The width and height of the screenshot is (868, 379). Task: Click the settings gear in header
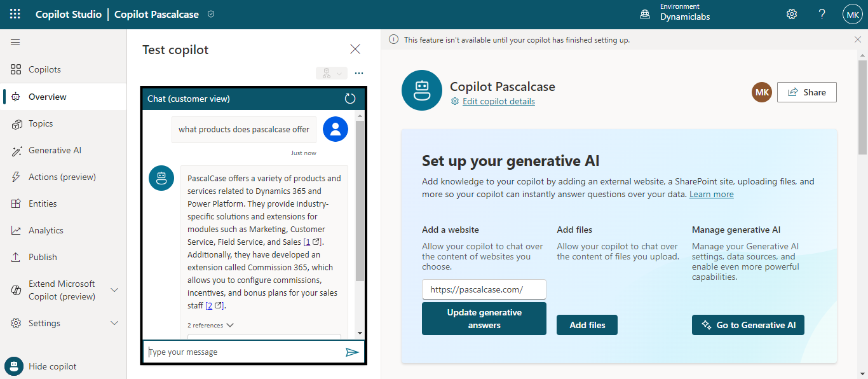792,14
